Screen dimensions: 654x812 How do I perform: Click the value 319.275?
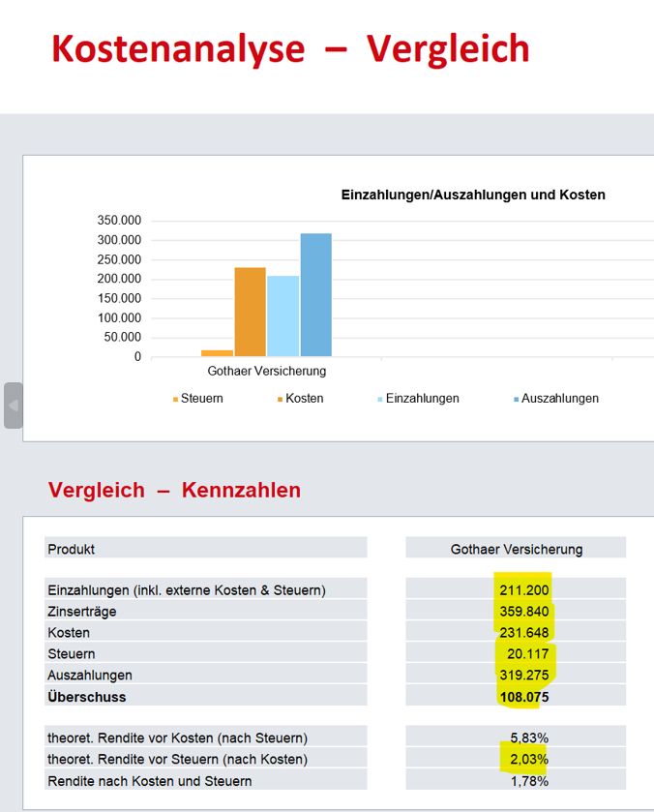click(524, 676)
